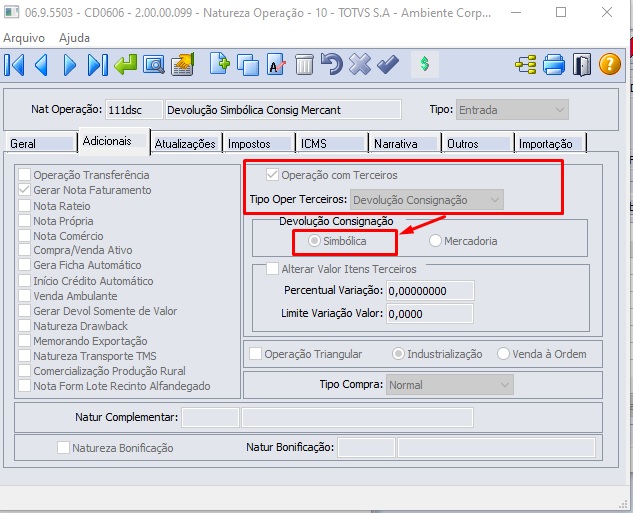The width and height of the screenshot is (633, 513).
Task: Click the Limite Variação Valor field
Action: tap(430, 314)
